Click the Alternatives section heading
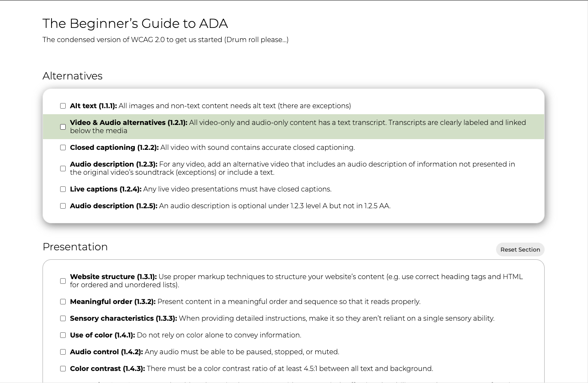This screenshot has width=588, height=383. pos(72,76)
